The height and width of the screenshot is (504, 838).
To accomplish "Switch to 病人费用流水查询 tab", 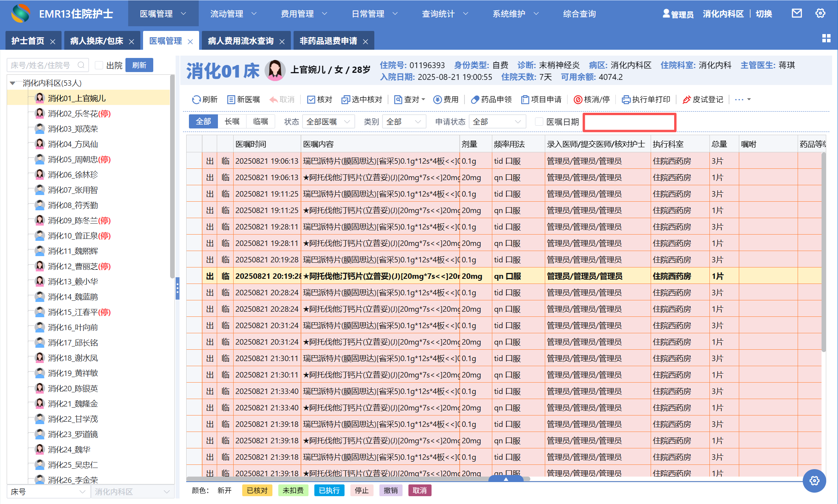I will 241,41.
